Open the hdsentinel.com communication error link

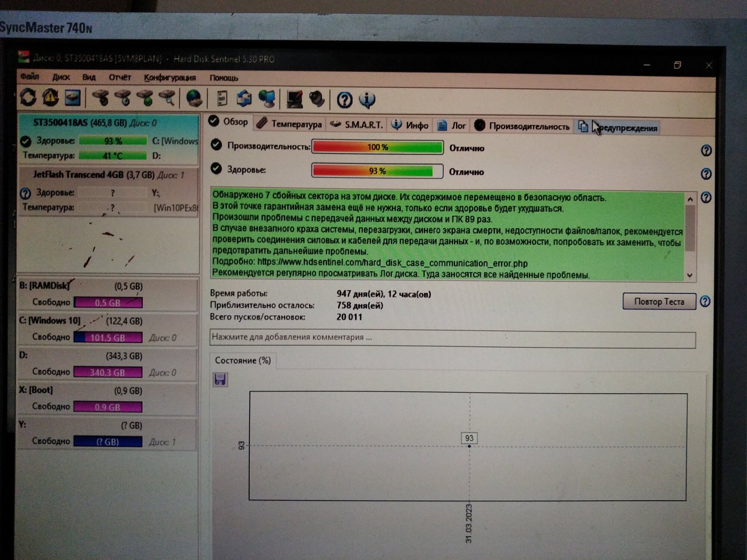coord(392,263)
